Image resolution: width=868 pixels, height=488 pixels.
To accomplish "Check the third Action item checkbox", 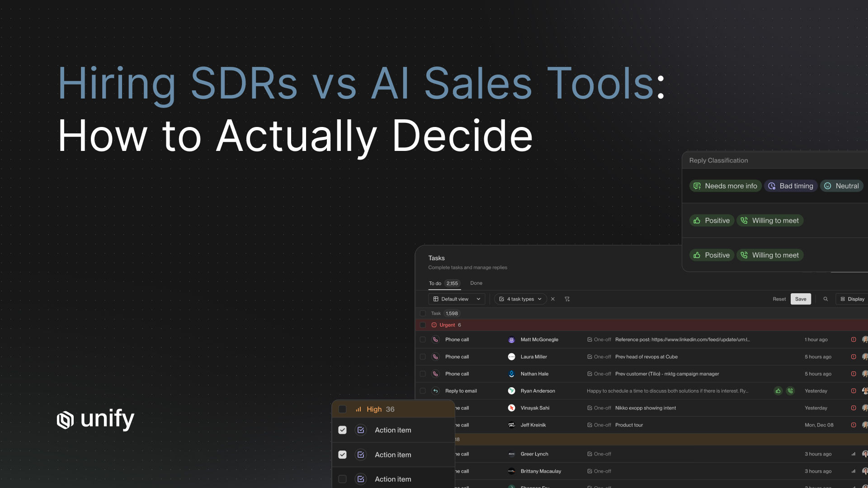I will [343, 479].
